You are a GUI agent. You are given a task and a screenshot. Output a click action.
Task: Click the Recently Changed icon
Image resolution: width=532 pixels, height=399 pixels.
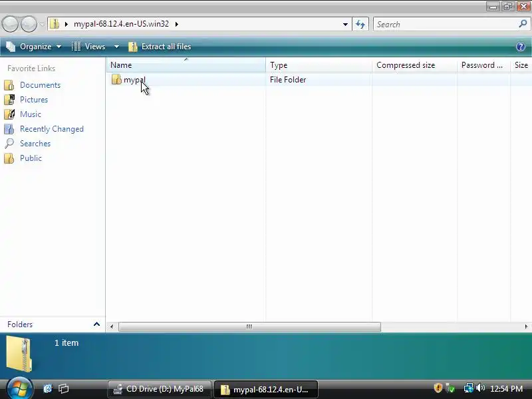[9, 129]
